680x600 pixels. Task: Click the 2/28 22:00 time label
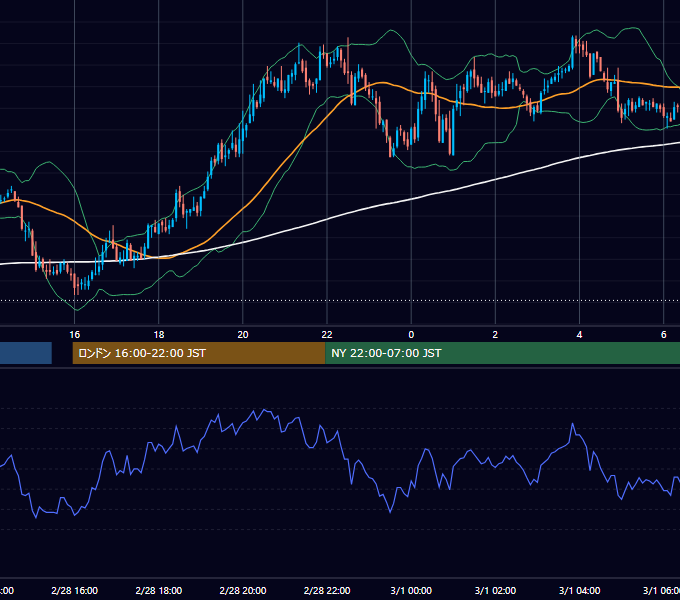pos(327,590)
